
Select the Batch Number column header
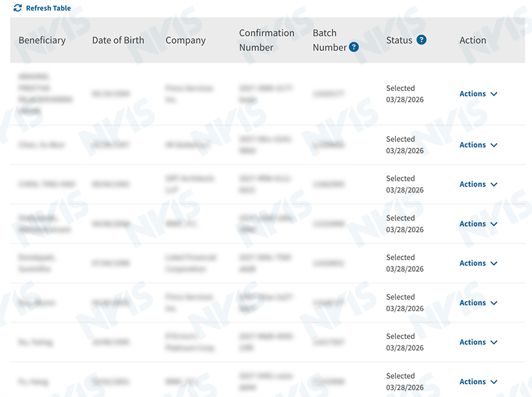coord(330,40)
